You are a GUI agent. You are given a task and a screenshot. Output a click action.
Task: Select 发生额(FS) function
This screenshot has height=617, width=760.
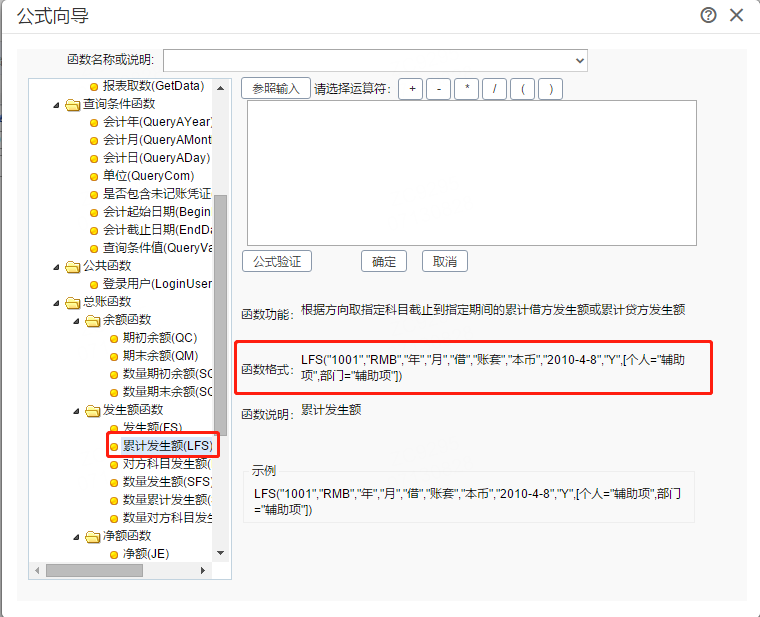[x=152, y=427]
